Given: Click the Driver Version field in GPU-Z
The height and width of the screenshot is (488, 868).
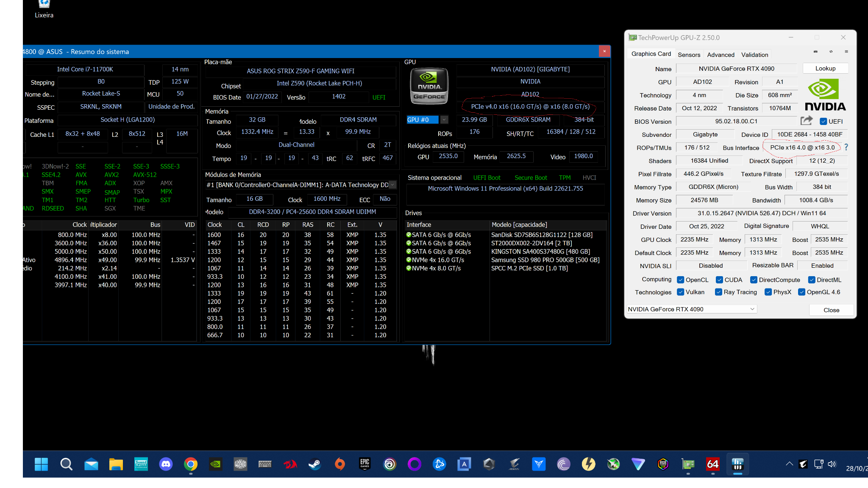Looking at the screenshot, I should point(762,213).
